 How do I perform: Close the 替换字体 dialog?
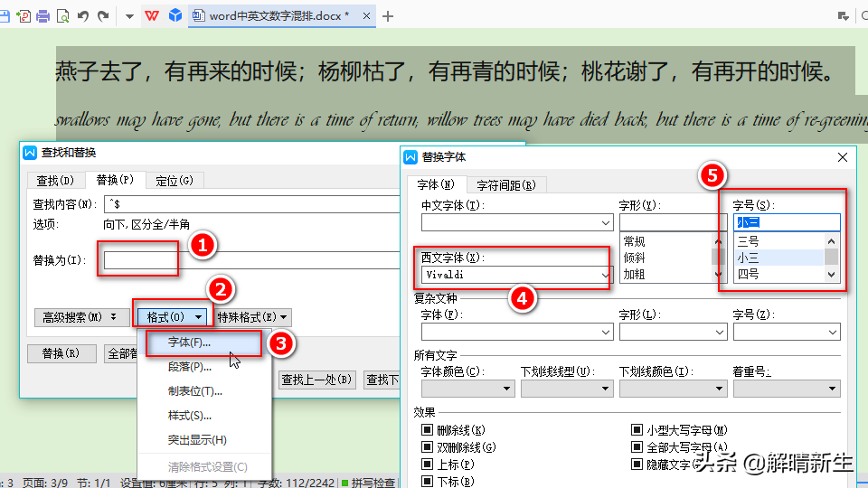[843, 157]
